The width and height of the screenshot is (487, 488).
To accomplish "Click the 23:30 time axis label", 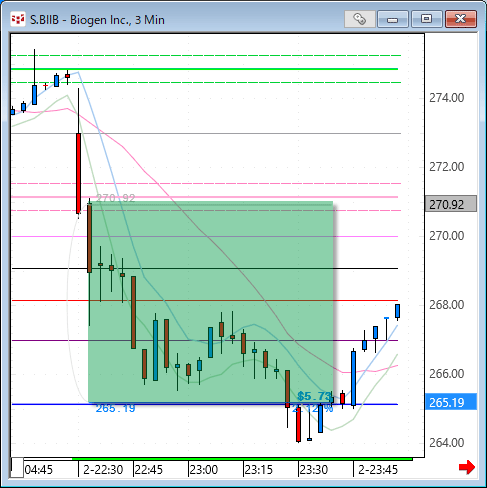I will coord(313,470).
